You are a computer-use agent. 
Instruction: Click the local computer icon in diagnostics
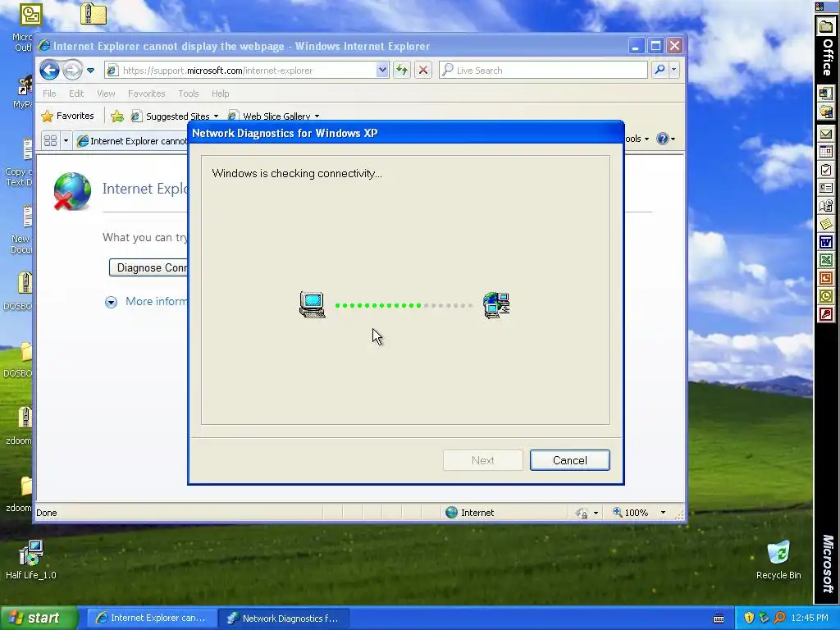[x=313, y=305]
